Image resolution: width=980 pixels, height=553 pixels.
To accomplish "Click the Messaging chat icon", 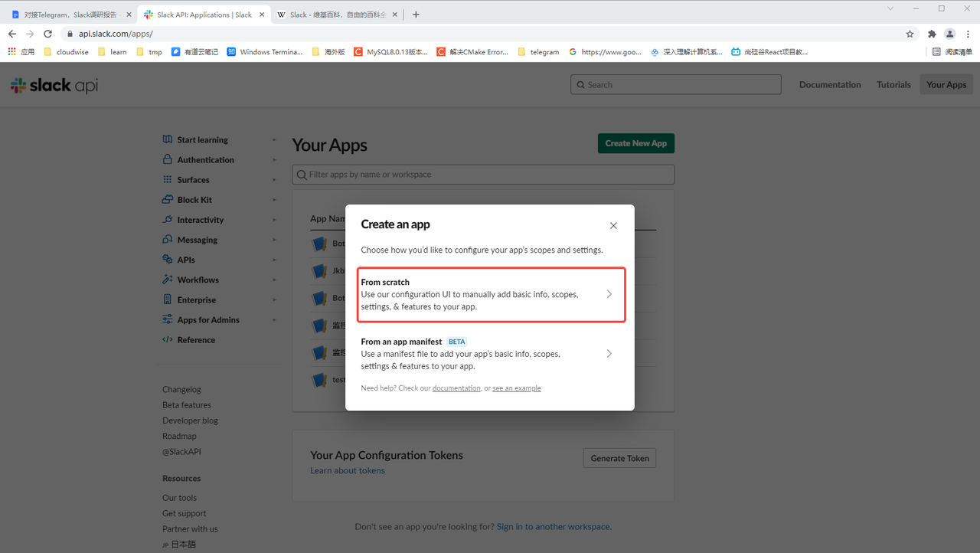I will tap(168, 239).
